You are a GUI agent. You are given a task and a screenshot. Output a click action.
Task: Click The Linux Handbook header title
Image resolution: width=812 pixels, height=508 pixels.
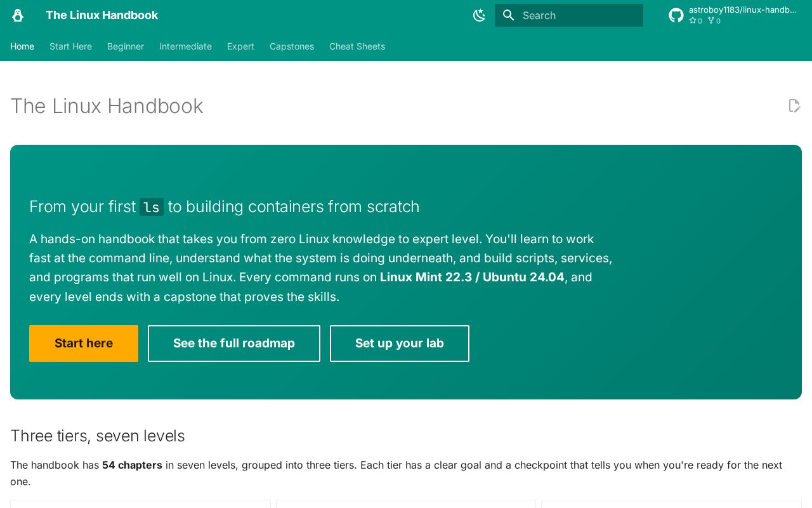[102, 15]
